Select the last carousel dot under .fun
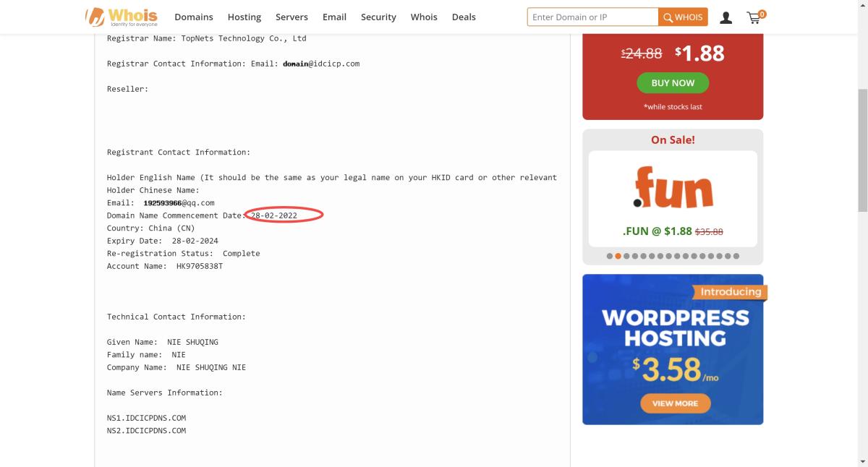 [736, 256]
